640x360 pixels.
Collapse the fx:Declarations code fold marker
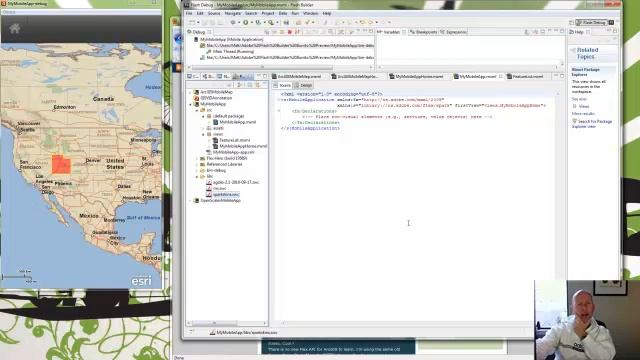[x=279, y=111]
